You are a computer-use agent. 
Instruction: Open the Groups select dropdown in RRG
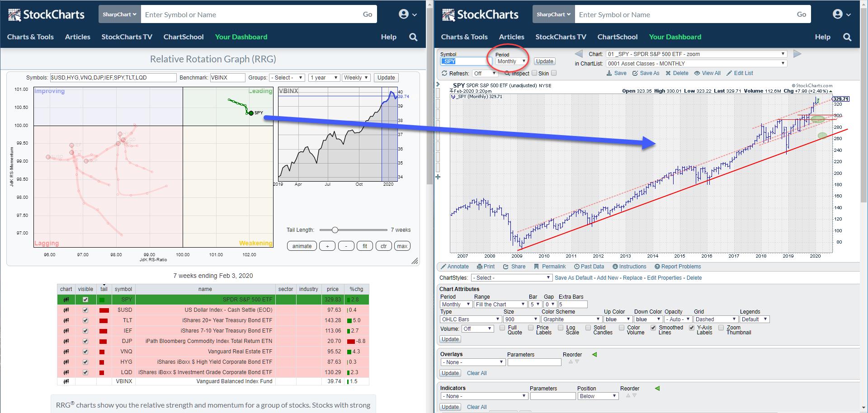287,78
